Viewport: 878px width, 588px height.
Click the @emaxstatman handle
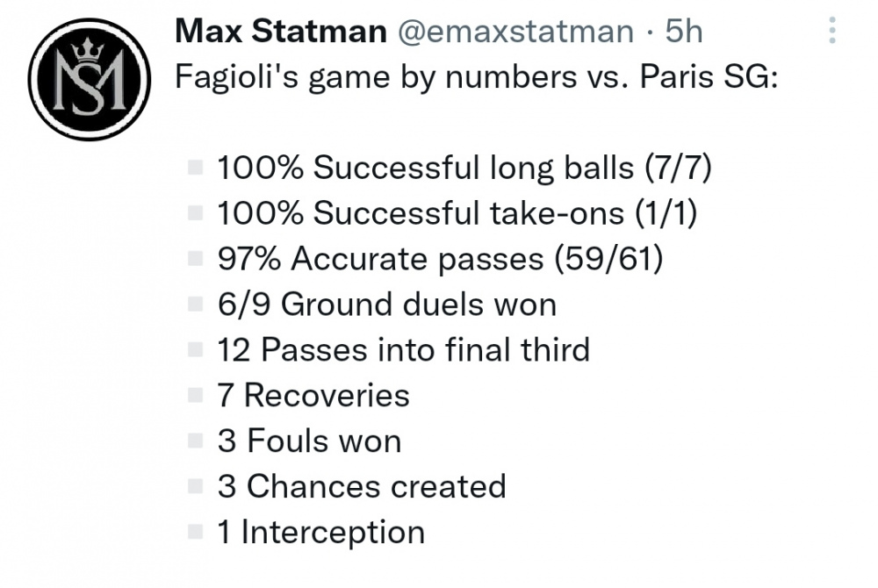[515, 31]
